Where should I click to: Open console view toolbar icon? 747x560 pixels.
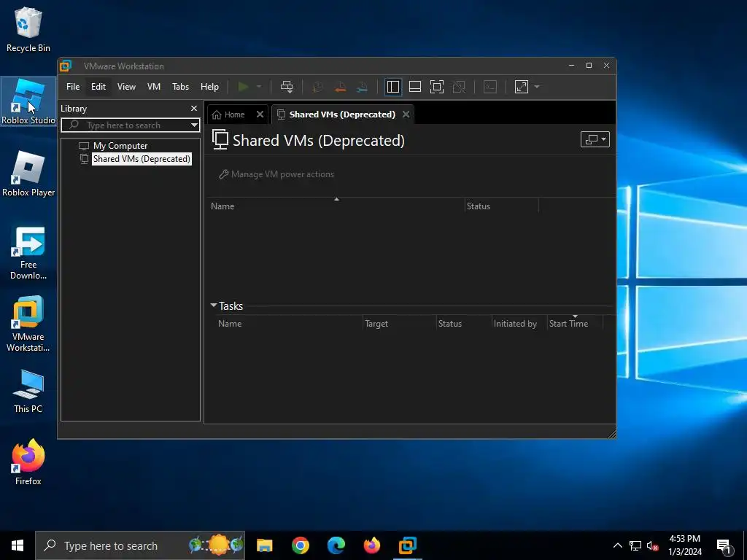point(490,87)
